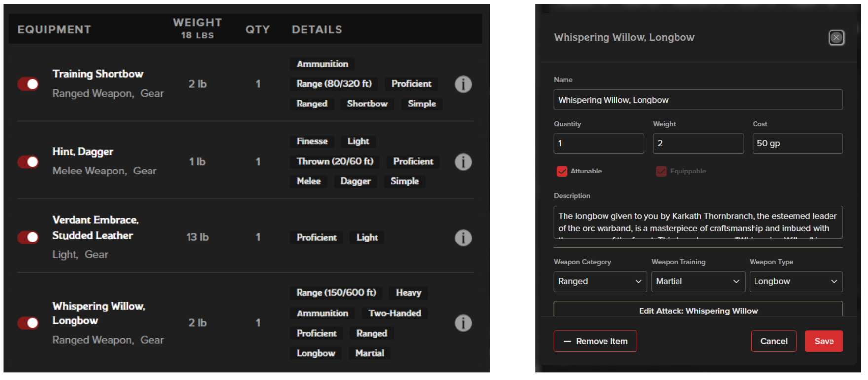Open info for Hint, Dagger
This screenshot has height=380, width=868.
click(463, 162)
